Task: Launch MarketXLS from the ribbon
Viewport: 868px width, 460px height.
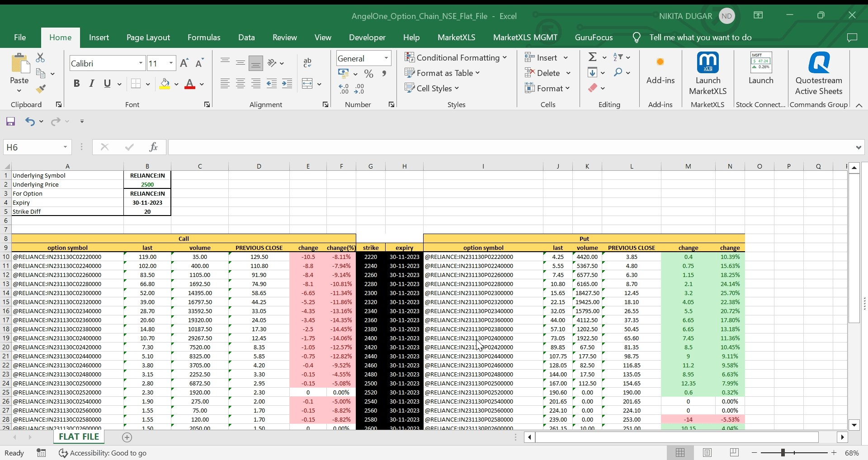Action: pos(708,73)
